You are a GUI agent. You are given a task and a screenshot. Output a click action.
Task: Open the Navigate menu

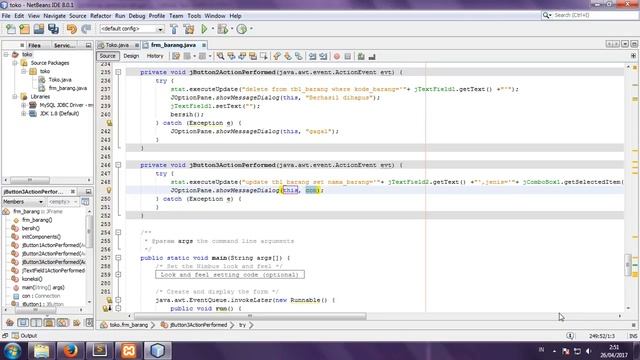point(54,16)
